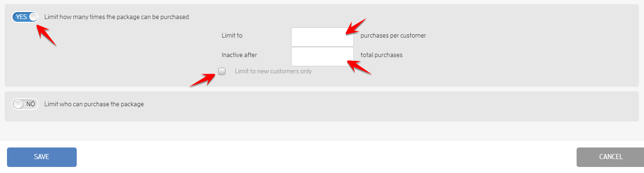Turn off the YES purchase limit toggle
The image size is (644, 173).
pos(25,17)
